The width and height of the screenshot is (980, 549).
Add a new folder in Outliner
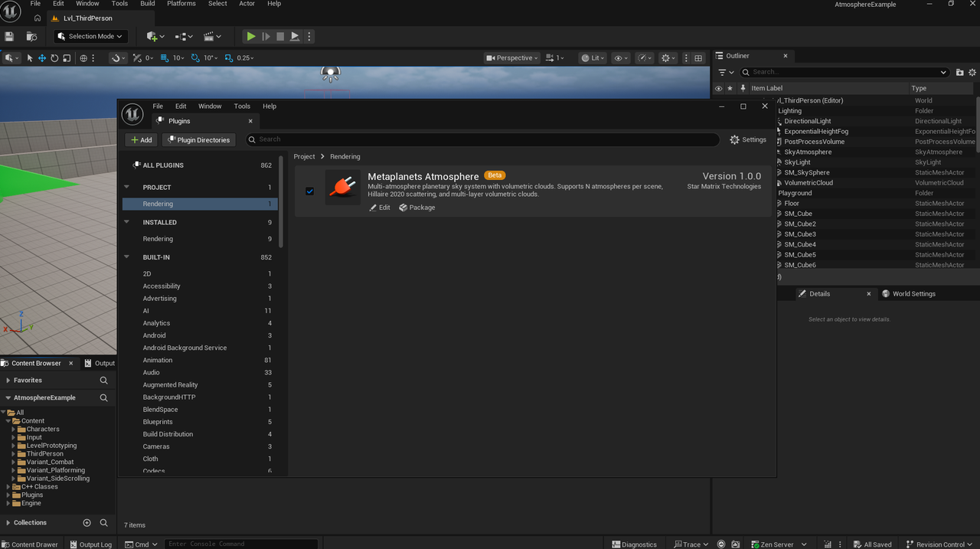coord(960,72)
